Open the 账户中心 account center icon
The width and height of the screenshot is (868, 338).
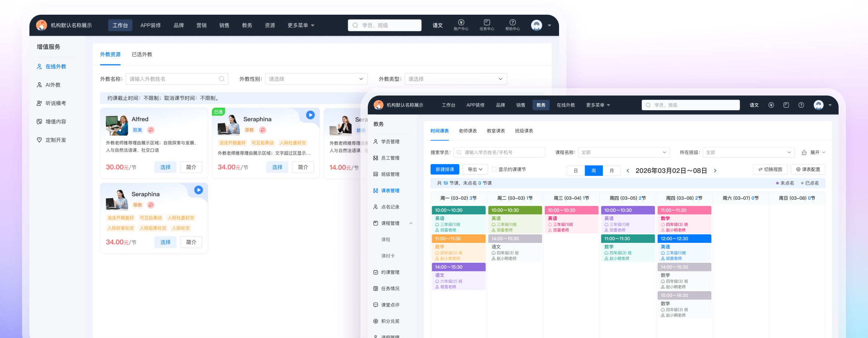click(461, 23)
